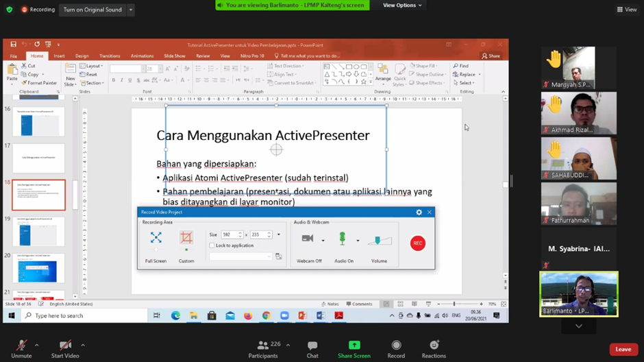Switch to Slide Sorter view icon
644x362 pixels.
tap(401, 304)
